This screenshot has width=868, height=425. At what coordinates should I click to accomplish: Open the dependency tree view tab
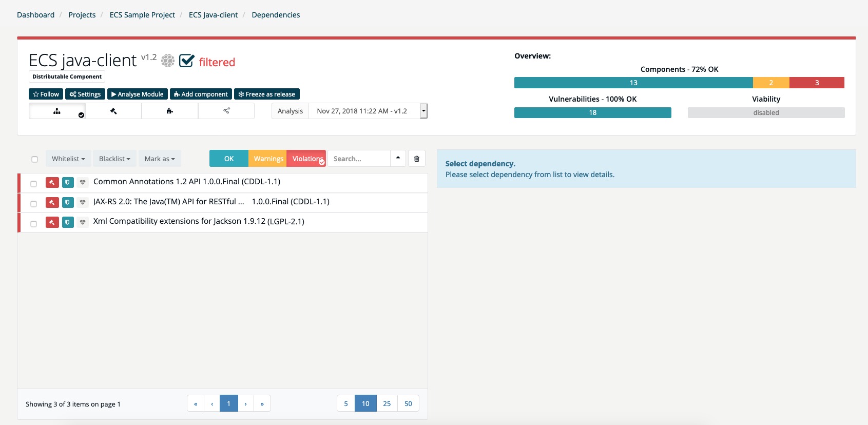pos(57,111)
